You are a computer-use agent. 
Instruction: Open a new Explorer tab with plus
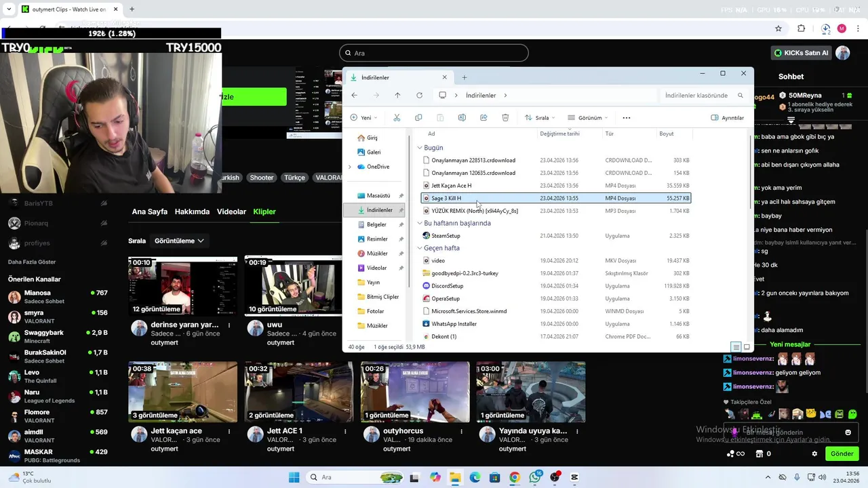click(465, 77)
